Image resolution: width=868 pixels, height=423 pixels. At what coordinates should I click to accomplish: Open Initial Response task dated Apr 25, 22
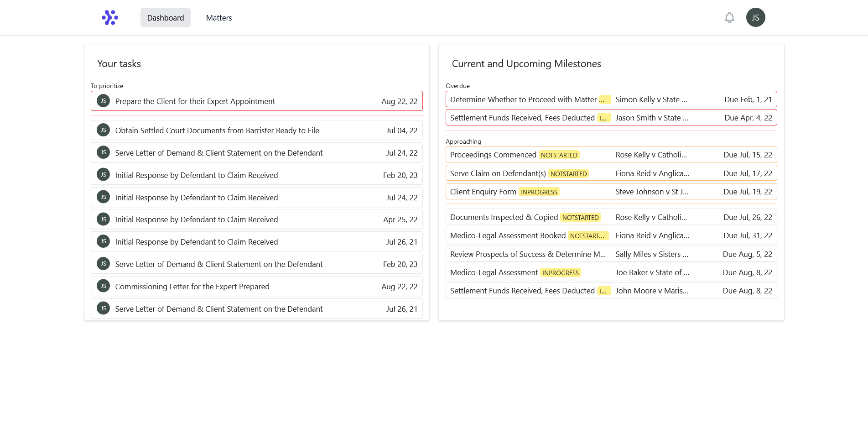coord(196,219)
